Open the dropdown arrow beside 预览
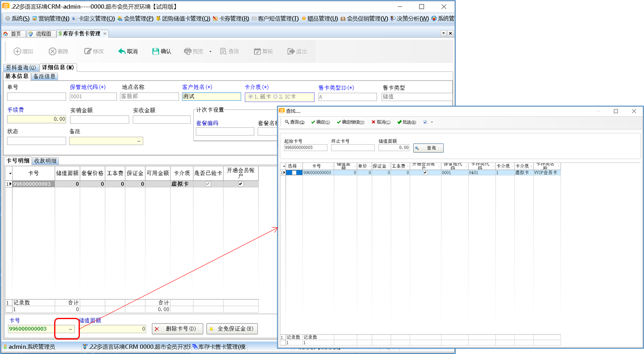The width and height of the screenshot is (644, 354). point(210,51)
